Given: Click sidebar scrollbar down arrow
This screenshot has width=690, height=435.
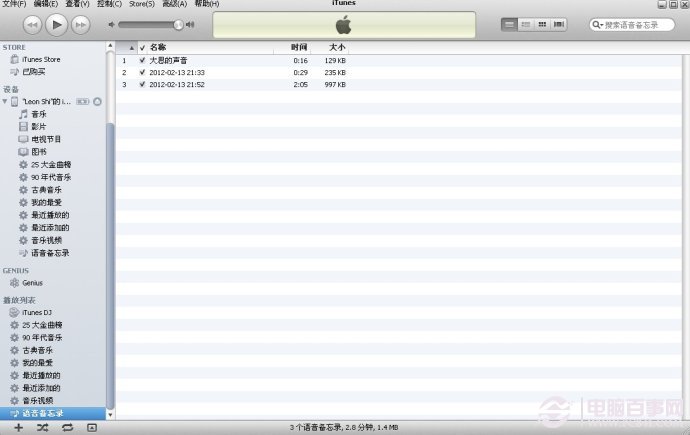Looking at the screenshot, I should coord(110,415).
